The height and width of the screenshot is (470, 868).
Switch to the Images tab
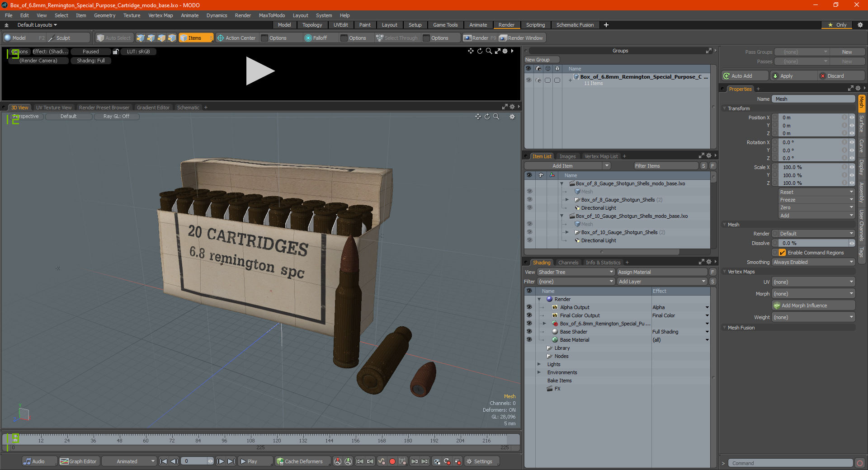click(x=567, y=156)
